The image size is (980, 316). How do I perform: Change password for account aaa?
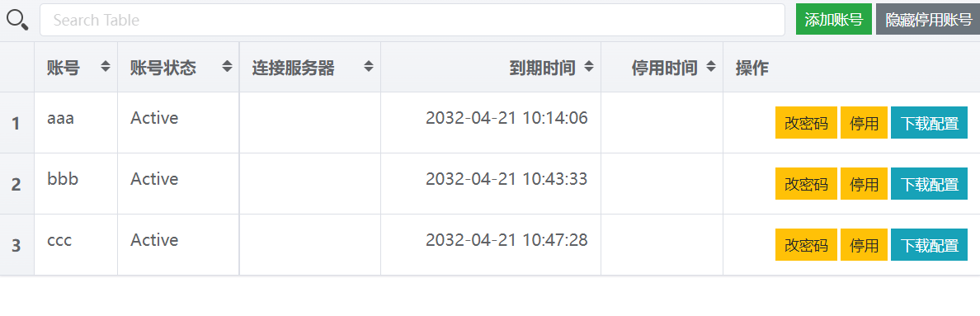tap(806, 123)
